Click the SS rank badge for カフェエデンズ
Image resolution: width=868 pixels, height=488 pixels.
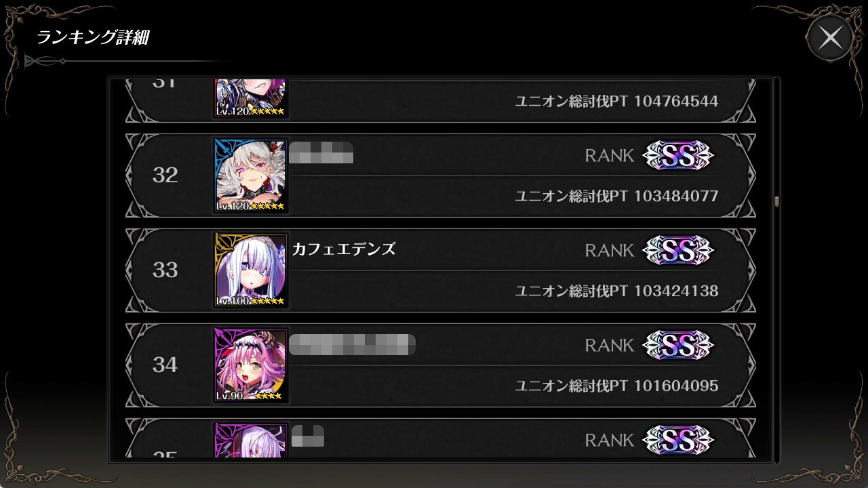[678, 250]
